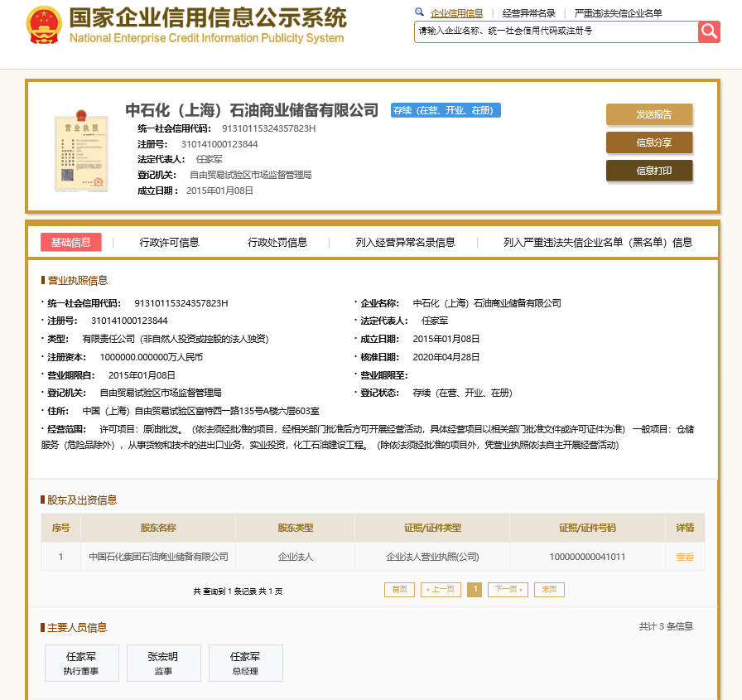Select the 经营异常名录 search category

pos(528,13)
